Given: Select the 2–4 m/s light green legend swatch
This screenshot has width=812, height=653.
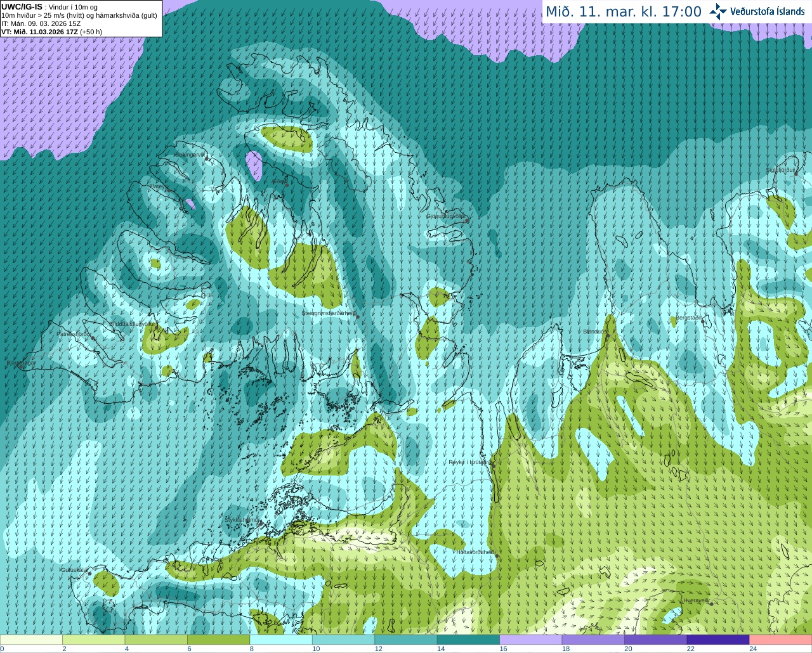Looking at the screenshot, I should point(94,640).
